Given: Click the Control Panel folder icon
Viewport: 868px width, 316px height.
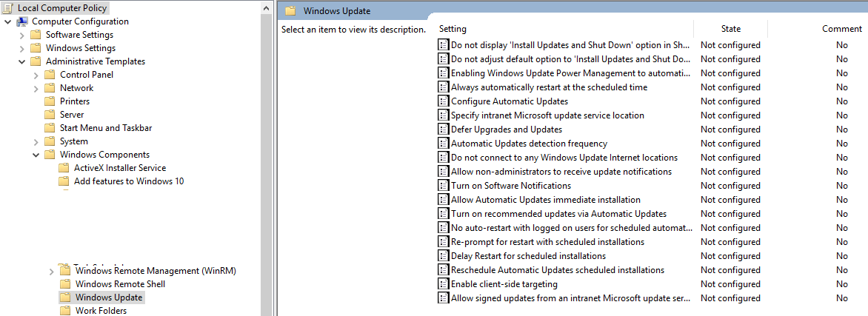Looking at the screenshot, I should tap(50, 75).
